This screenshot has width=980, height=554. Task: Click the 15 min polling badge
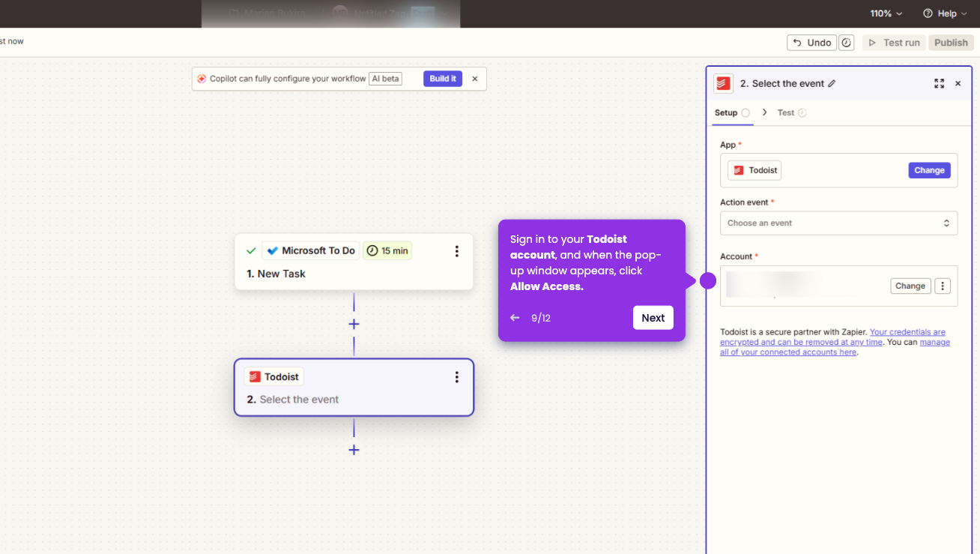387,251
